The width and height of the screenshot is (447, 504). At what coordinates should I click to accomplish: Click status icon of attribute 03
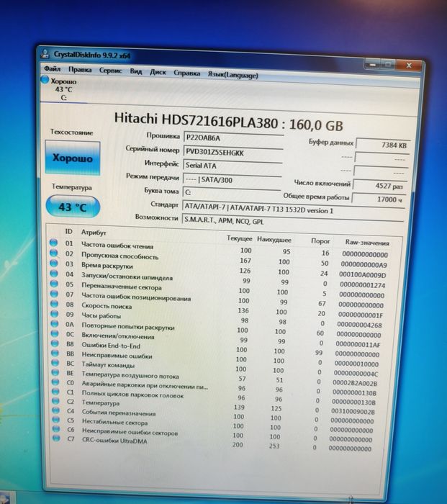tap(54, 264)
